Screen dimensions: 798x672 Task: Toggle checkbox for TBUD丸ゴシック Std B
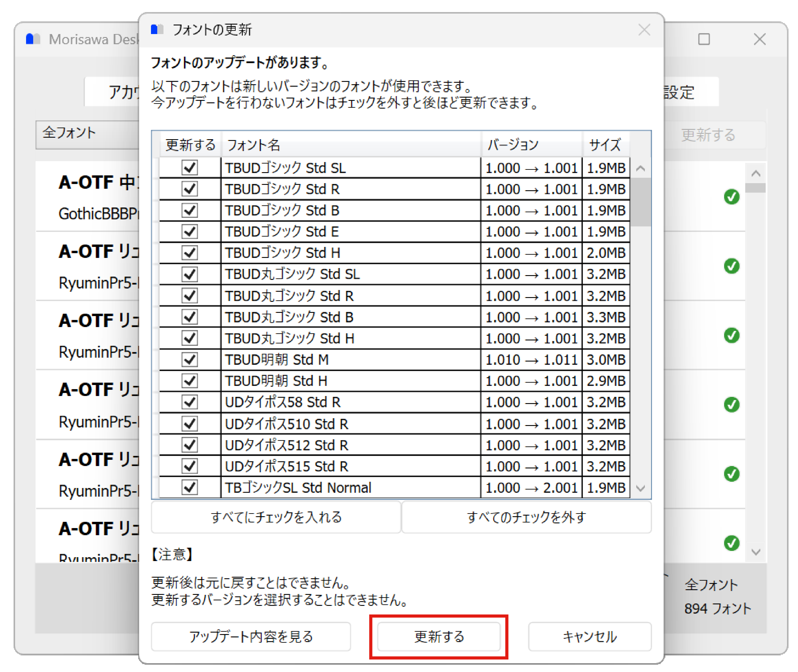190,317
